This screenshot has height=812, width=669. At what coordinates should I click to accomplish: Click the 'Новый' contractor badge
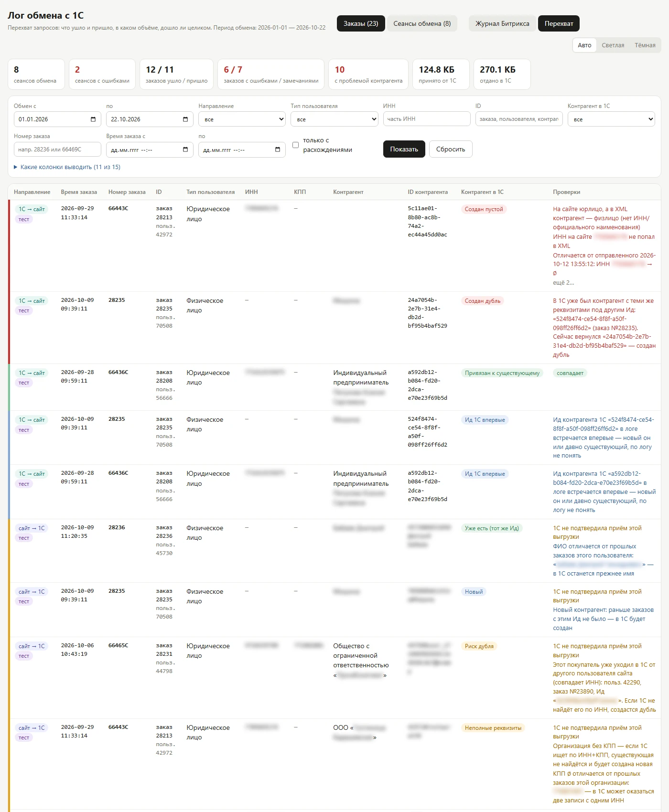click(x=474, y=592)
